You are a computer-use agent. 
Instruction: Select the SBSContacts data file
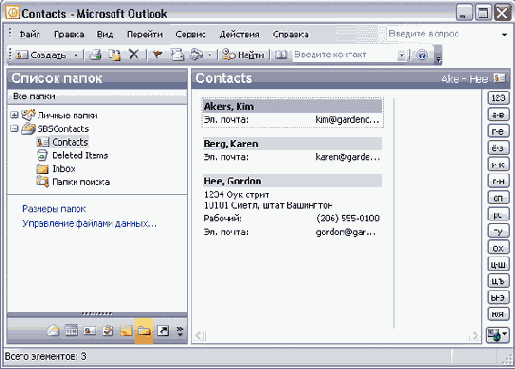click(63, 129)
